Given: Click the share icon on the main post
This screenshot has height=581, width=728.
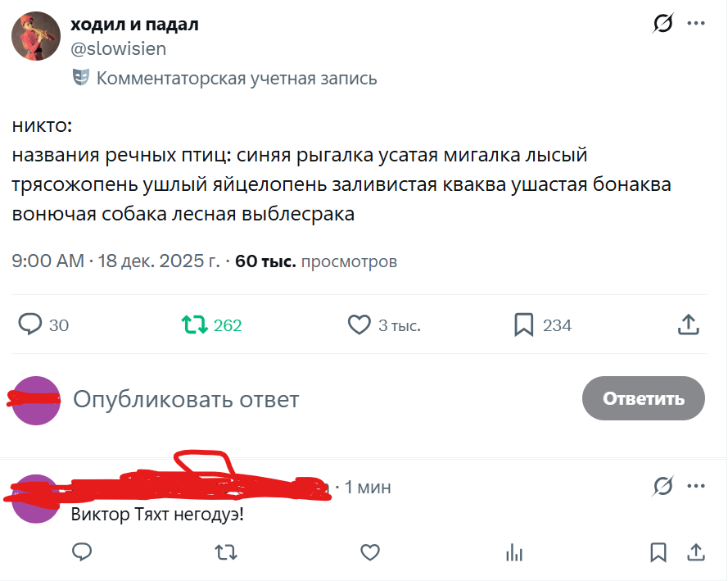Looking at the screenshot, I should [688, 325].
